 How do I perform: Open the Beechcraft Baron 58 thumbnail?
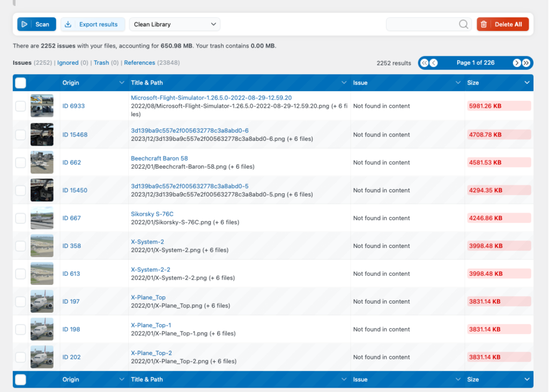tap(42, 162)
